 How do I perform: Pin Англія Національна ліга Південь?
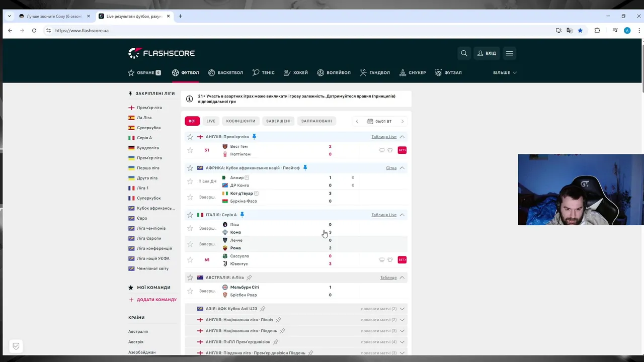282,331
